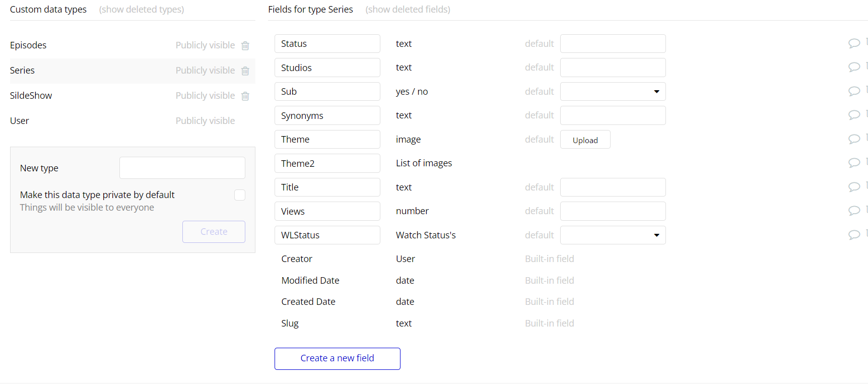Image resolution: width=868 pixels, height=386 pixels.
Task: Click the New type name input
Action: [182, 168]
